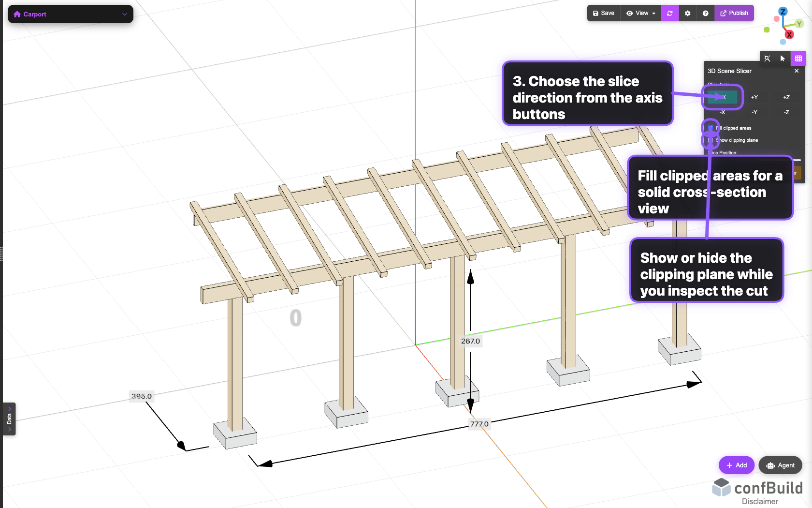Open the View dropdown
Viewport: 812px width, 508px height.
point(640,13)
